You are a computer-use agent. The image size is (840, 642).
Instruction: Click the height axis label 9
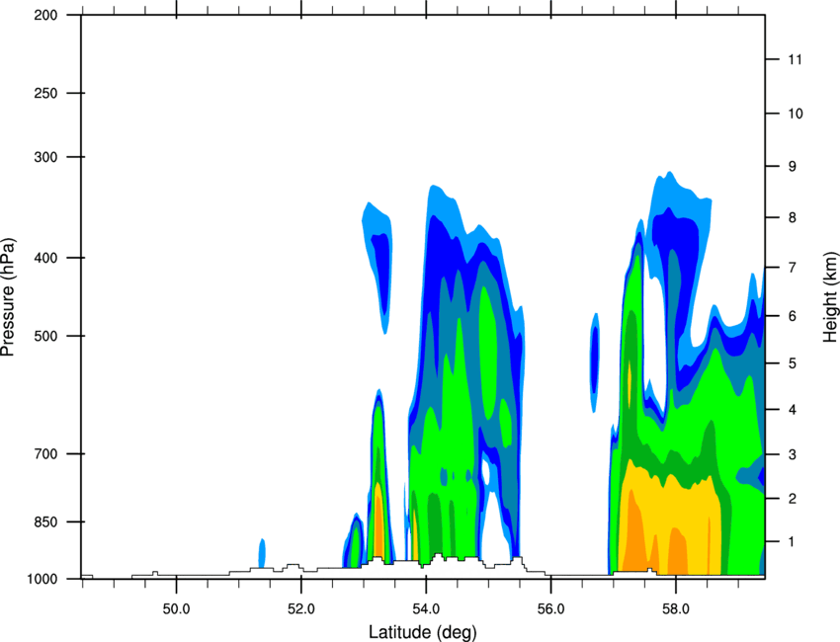click(793, 166)
